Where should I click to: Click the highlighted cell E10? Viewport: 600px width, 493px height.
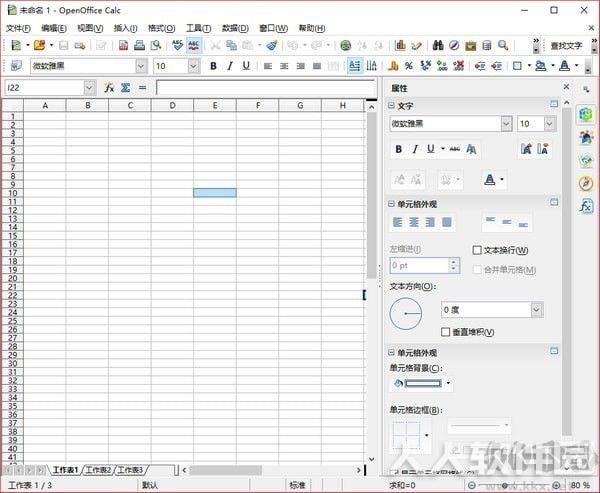pyautogui.click(x=215, y=193)
